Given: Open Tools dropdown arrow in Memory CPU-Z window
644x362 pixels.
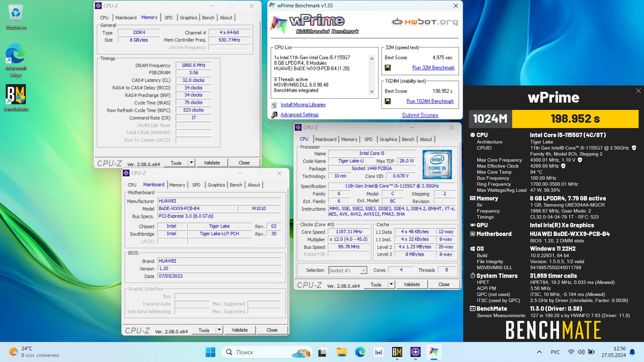Looking at the screenshot, I should pos(191,163).
